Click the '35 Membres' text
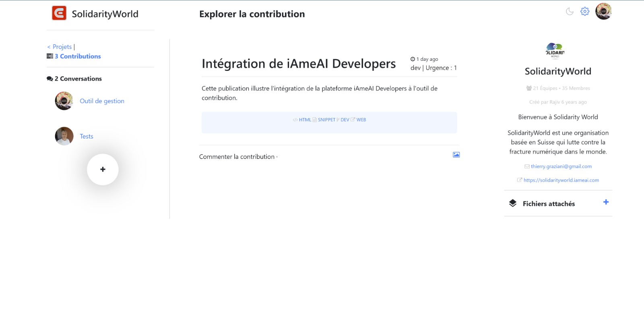The width and height of the screenshot is (644, 315). tap(576, 88)
